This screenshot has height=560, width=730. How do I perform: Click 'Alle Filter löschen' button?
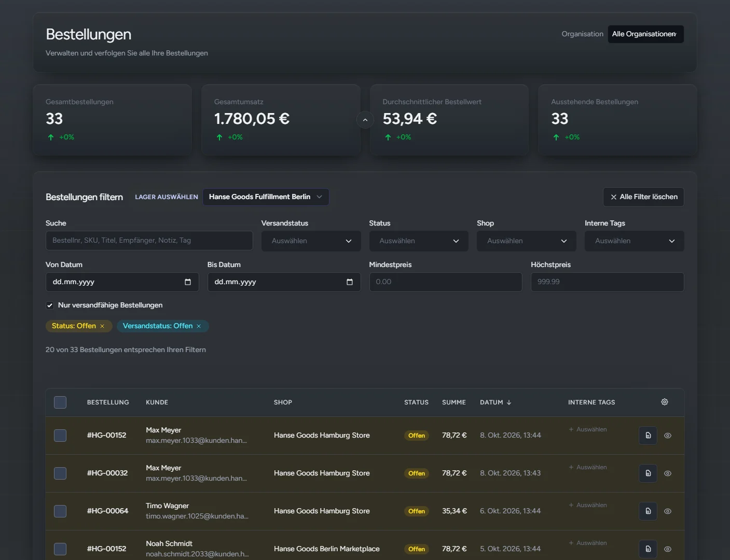[643, 197]
